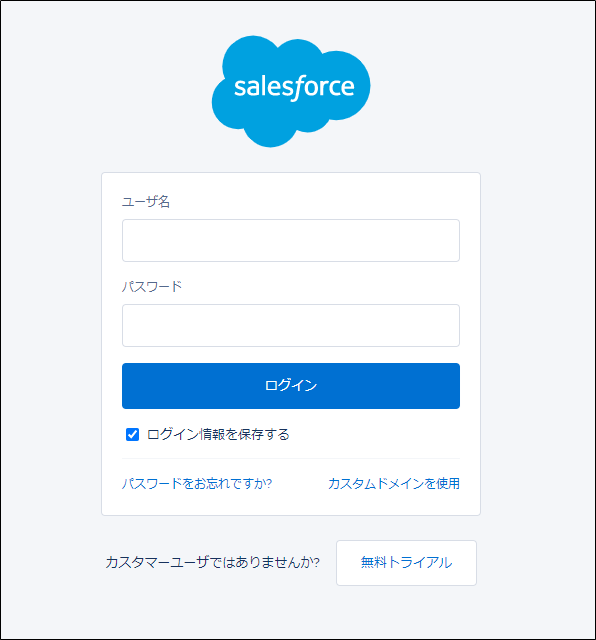Uncheck the ログイン情報を保存する checkbox
The width and height of the screenshot is (596, 640).
[132, 434]
